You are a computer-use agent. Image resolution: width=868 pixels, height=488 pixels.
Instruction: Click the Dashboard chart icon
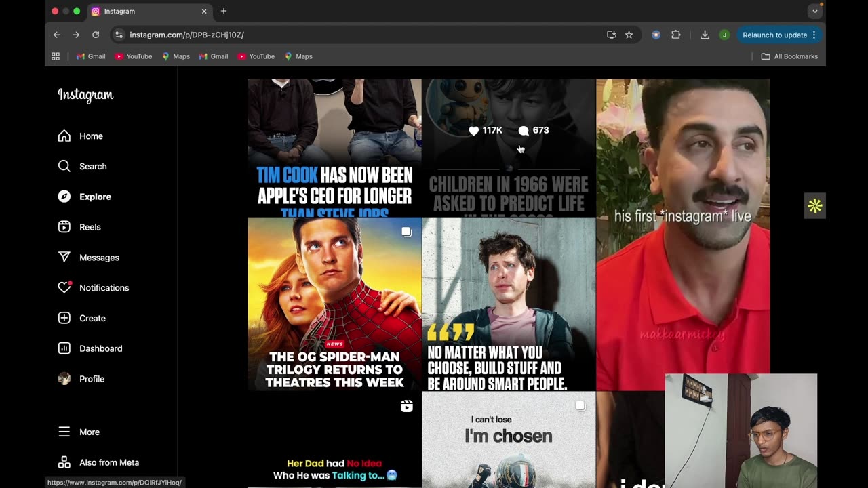64,348
